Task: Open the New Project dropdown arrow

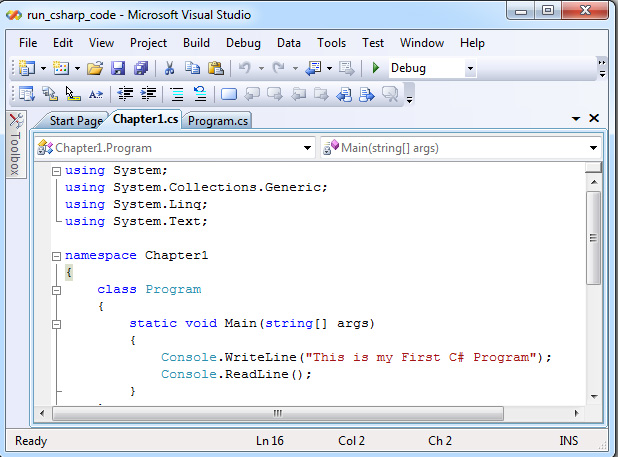Action: pyautogui.click(x=43, y=69)
